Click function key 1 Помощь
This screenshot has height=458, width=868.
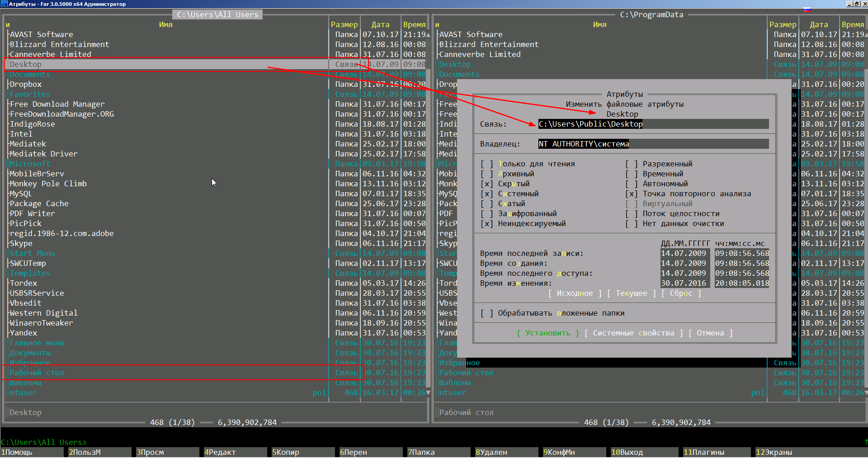32,452
